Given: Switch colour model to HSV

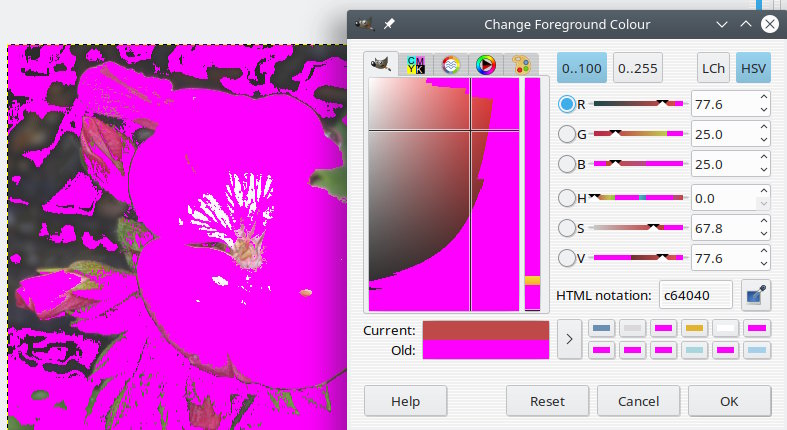Looking at the screenshot, I should [x=753, y=68].
